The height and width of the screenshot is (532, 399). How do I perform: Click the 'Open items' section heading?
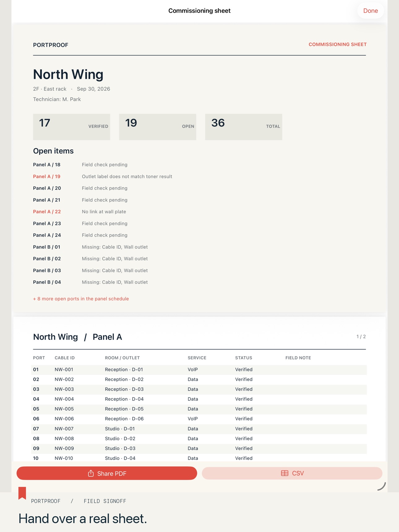[x=53, y=151]
